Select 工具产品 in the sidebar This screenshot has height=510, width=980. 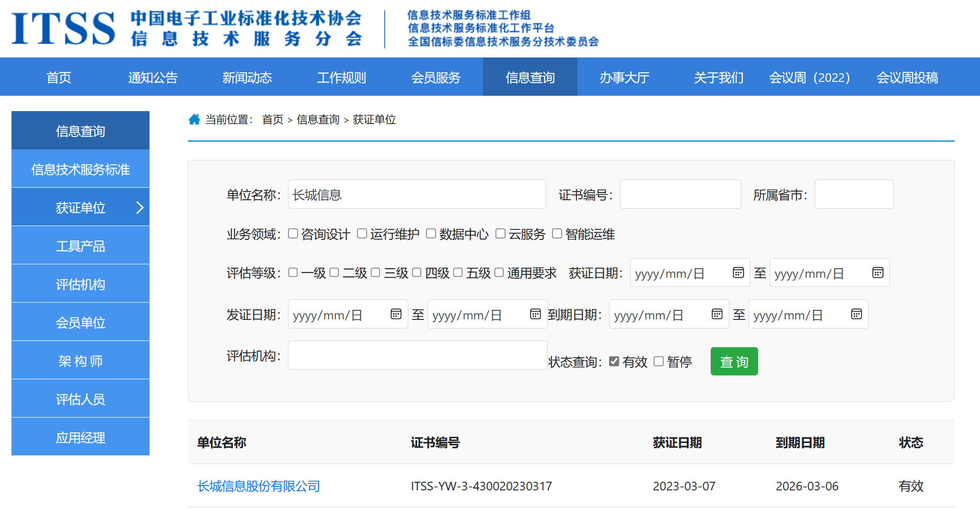coord(81,246)
